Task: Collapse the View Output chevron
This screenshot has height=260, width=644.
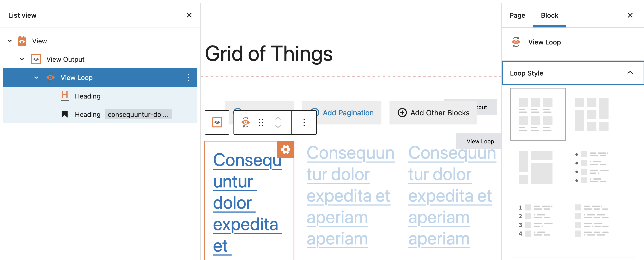Action: 22,59
